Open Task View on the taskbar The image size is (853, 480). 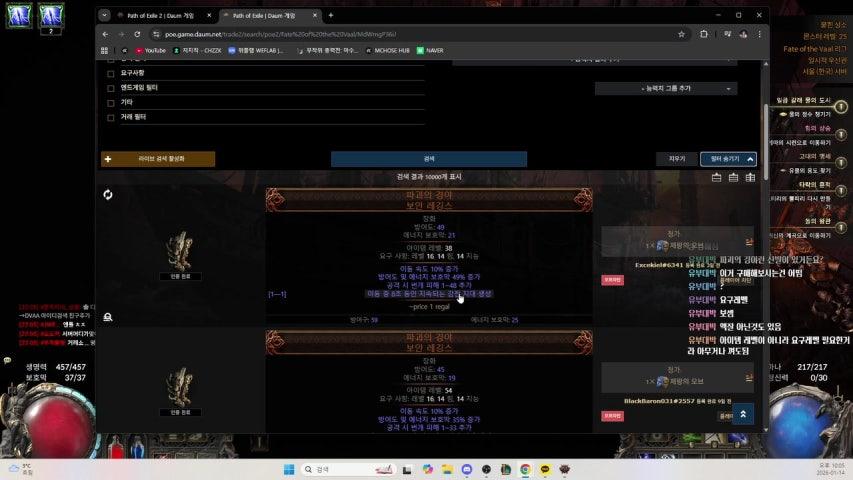coord(407,469)
